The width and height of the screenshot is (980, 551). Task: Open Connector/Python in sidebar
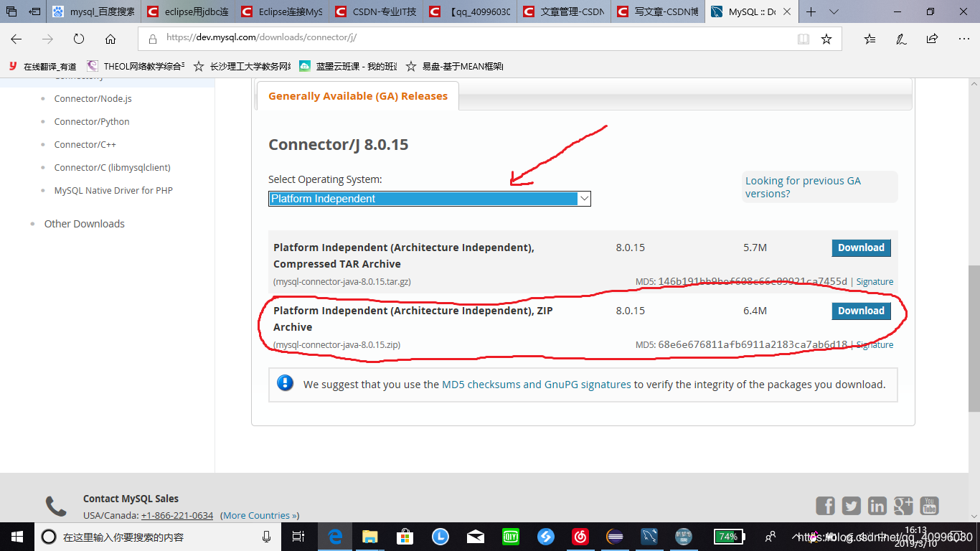[x=92, y=121]
